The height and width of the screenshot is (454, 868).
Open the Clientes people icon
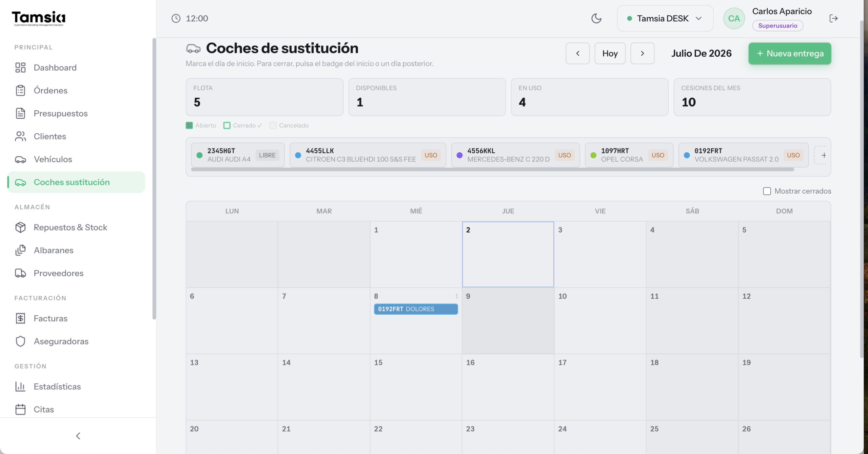tap(20, 136)
